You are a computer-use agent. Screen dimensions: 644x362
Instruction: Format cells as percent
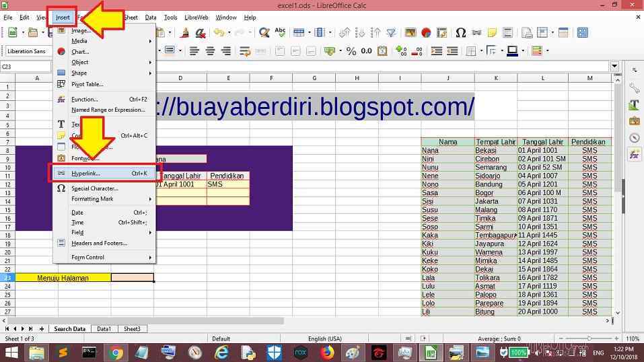coord(351,51)
